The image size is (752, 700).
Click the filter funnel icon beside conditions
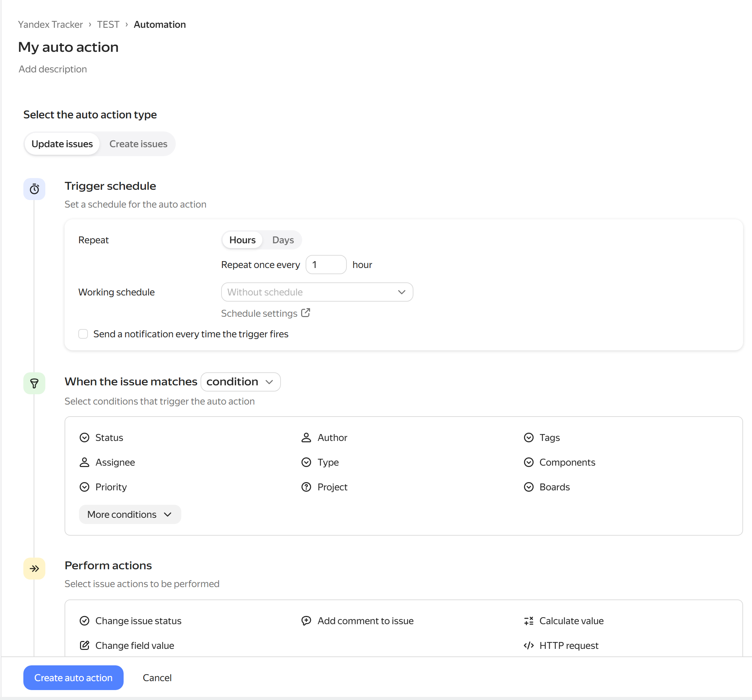[34, 384]
